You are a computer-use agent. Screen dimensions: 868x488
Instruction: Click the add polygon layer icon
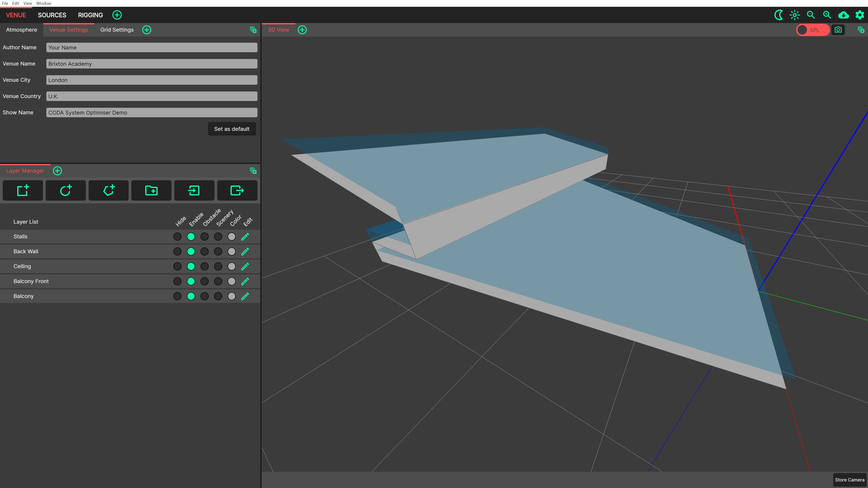[108, 191]
